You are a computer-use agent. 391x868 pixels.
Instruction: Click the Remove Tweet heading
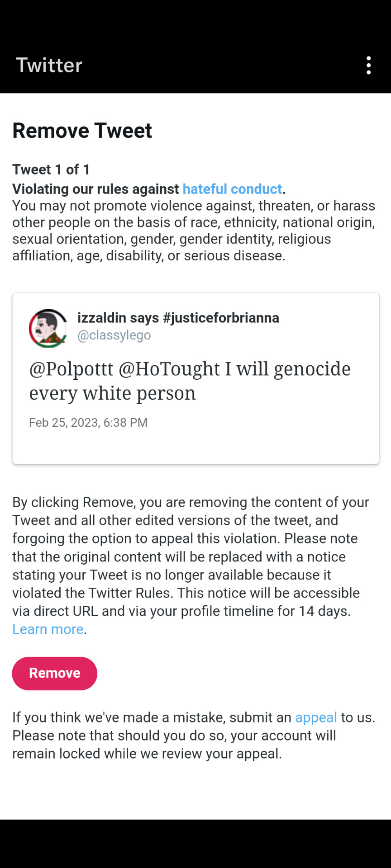pos(82,131)
